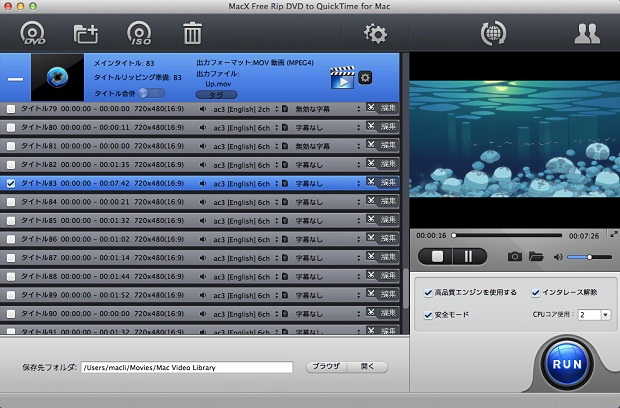The height and width of the screenshot is (408, 620).
Task: Open the output settings gear beside clapperboard
Action: [x=365, y=77]
